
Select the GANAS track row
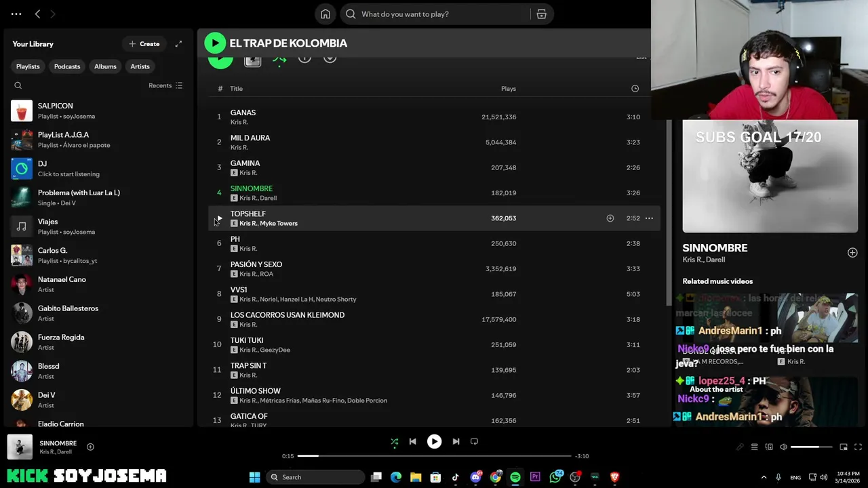coord(434,117)
